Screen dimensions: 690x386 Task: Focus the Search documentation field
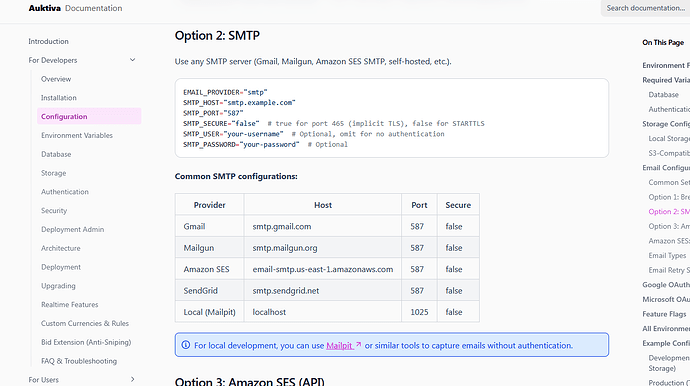pos(645,8)
